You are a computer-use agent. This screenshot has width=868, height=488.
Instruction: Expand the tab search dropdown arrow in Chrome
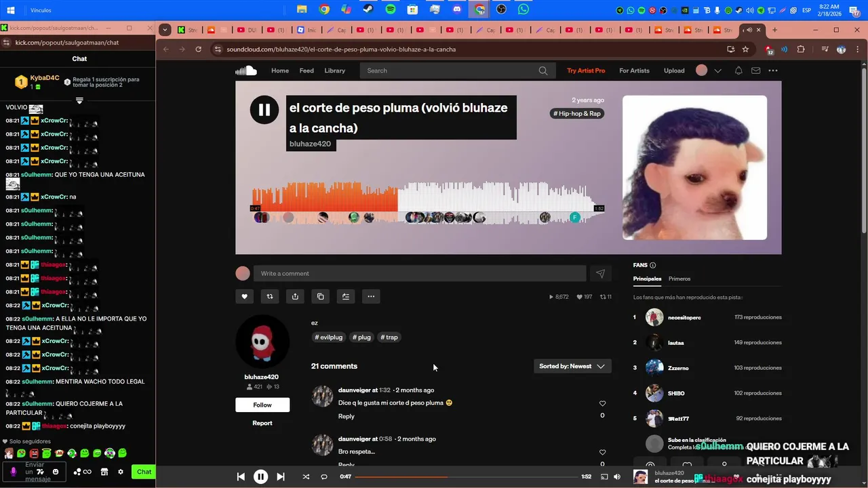pyautogui.click(x=165, y=30)
